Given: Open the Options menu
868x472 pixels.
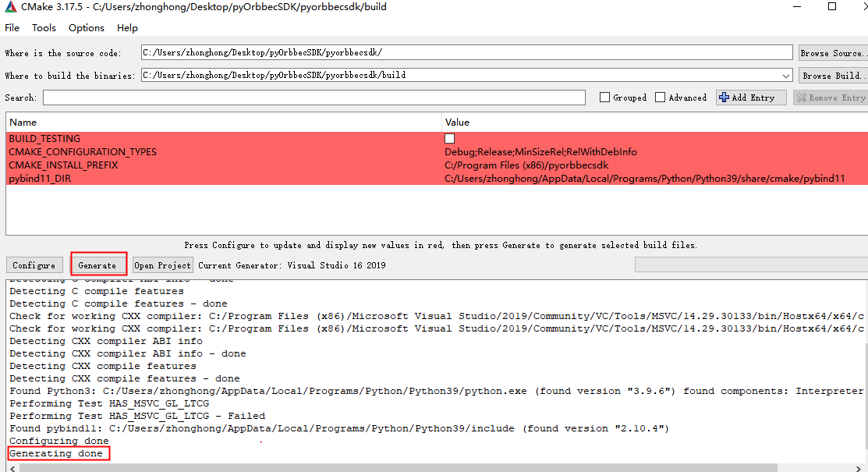Looking at the screenshot, I should point(86,28).
